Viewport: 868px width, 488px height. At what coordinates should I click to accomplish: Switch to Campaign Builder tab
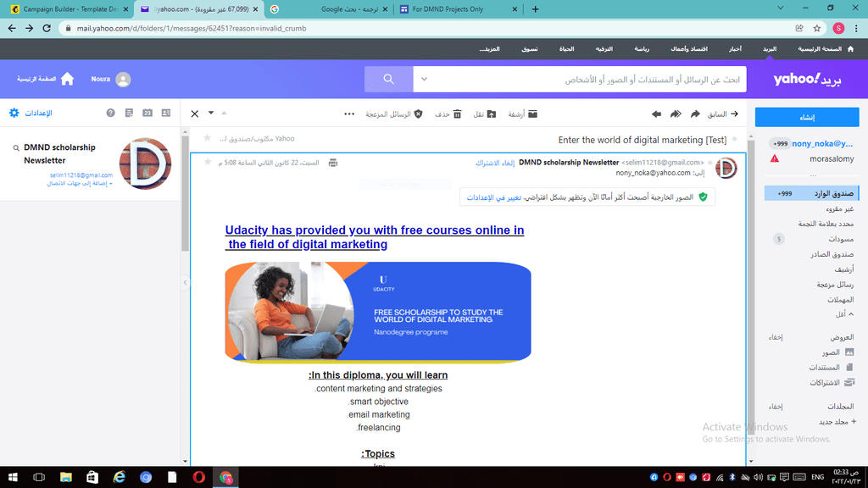70,9
